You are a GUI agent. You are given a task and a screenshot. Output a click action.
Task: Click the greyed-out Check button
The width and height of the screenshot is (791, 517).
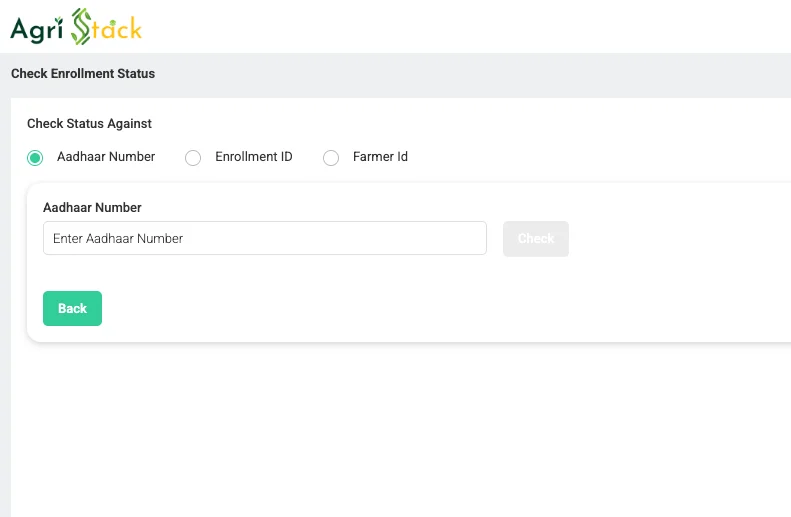(536, 239)
